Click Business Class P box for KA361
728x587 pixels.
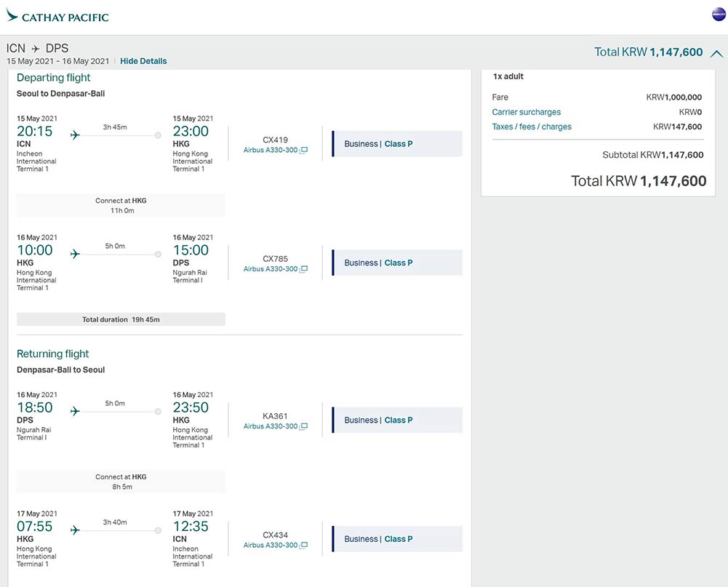click(397, 420)
